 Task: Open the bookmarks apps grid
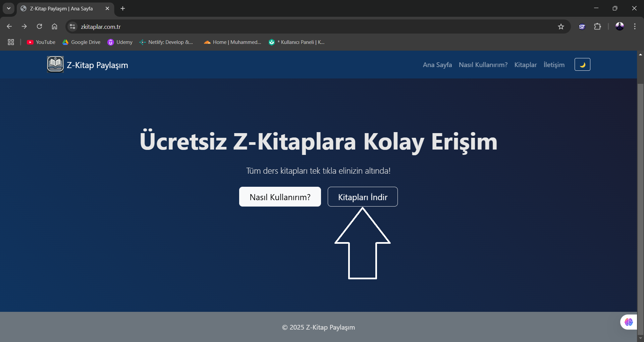click(11, 42)
